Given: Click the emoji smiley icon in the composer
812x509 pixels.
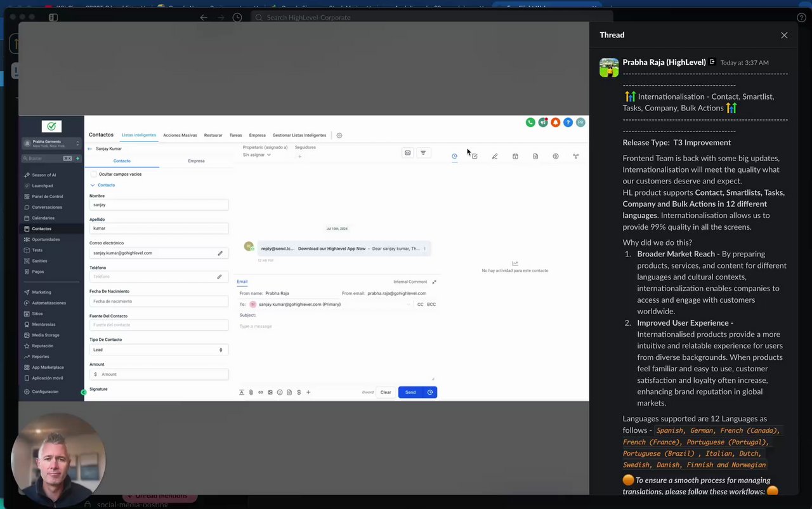Looking at the screenshot, I should point(280,392).
